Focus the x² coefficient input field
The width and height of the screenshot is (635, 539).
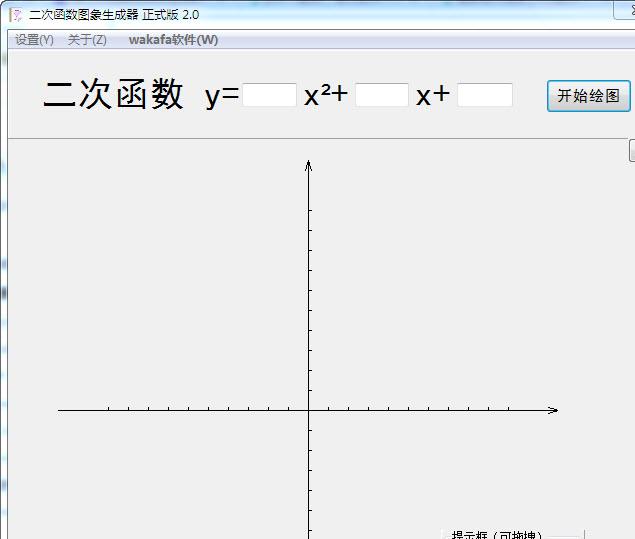[269, 95]
